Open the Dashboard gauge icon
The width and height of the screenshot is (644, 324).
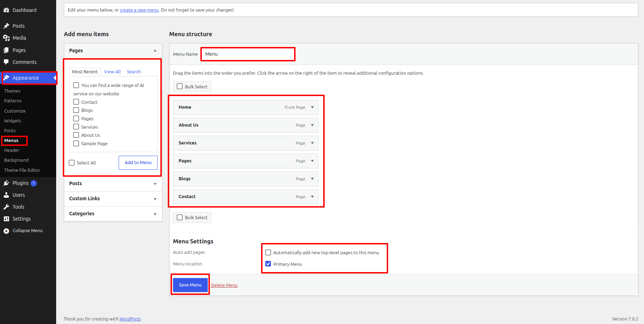pyautogui.click(x=6, y=10)
